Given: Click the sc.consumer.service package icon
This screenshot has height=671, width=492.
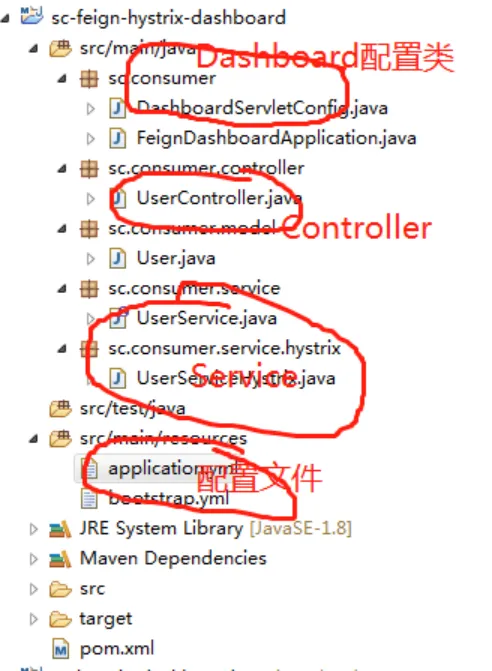Looking at the screenshot, I should pyautogui.click(x=89, y=289).
